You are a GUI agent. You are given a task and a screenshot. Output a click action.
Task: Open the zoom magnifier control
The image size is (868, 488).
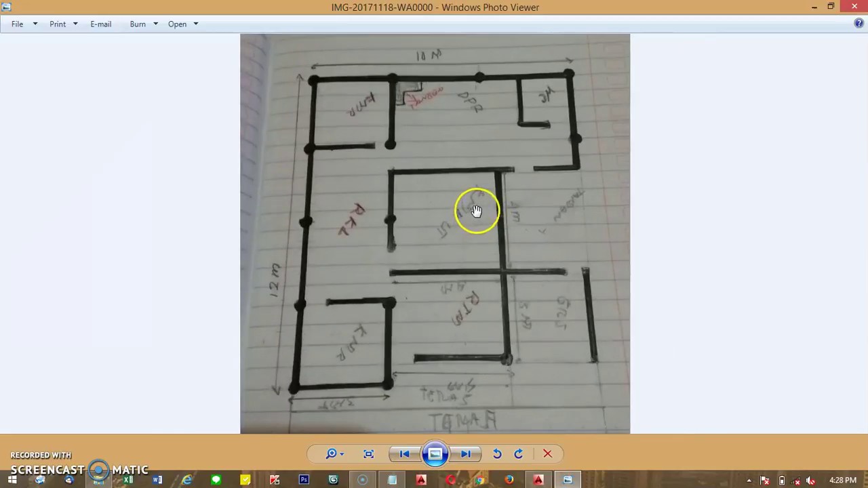[331, 454]
